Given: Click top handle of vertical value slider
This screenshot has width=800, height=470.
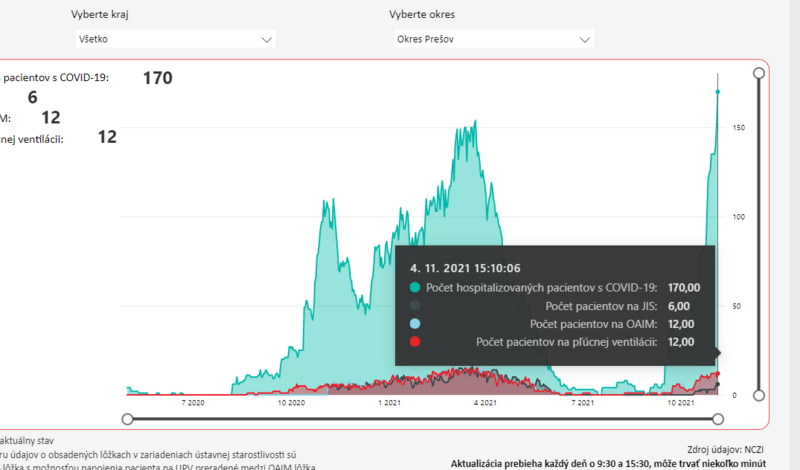Looking at the screenshot, I should (x=759, y=73).
